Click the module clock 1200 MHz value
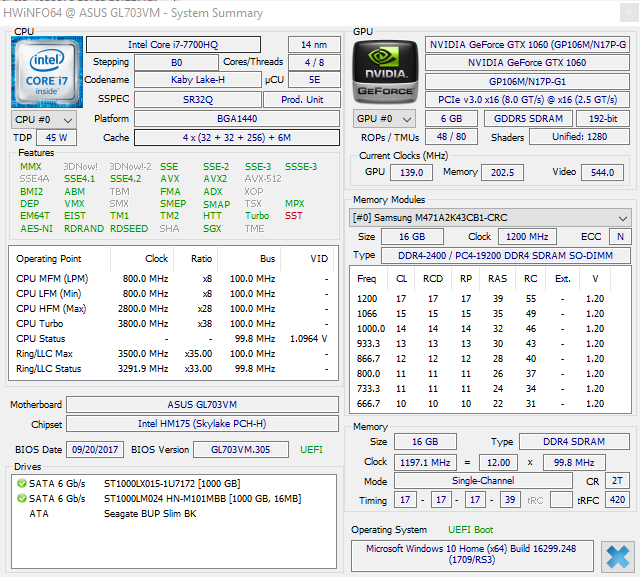The image size is (640, 577). 527,237
